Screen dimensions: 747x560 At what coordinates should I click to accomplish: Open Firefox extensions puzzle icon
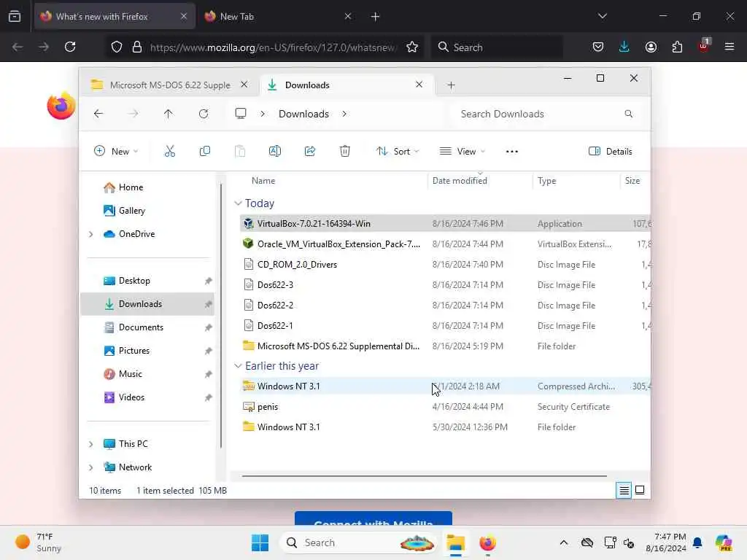[x=677, y=47]
